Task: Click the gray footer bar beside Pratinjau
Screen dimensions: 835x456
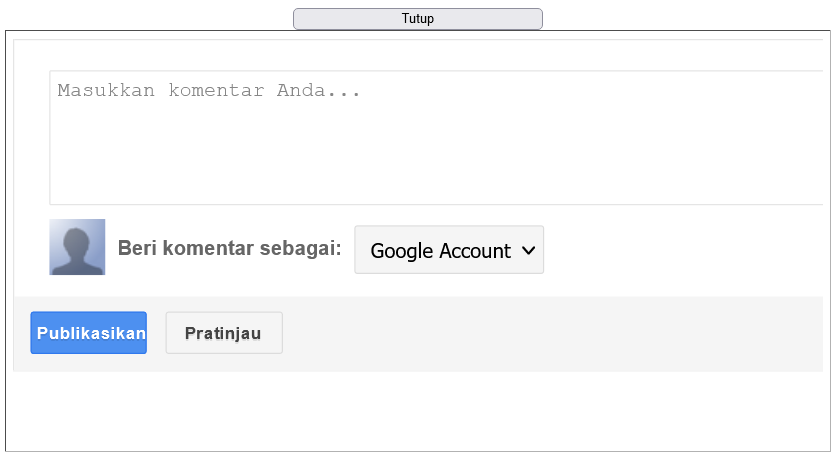Action: coord(553,334)
